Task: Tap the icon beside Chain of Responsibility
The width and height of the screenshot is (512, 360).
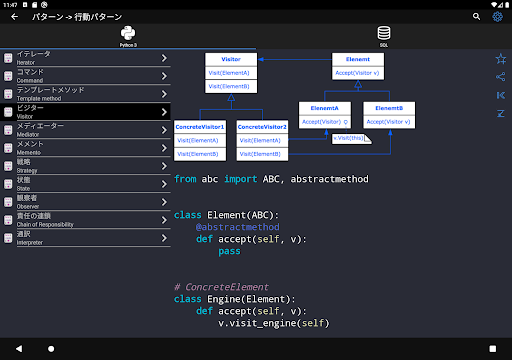Action: 8,220
